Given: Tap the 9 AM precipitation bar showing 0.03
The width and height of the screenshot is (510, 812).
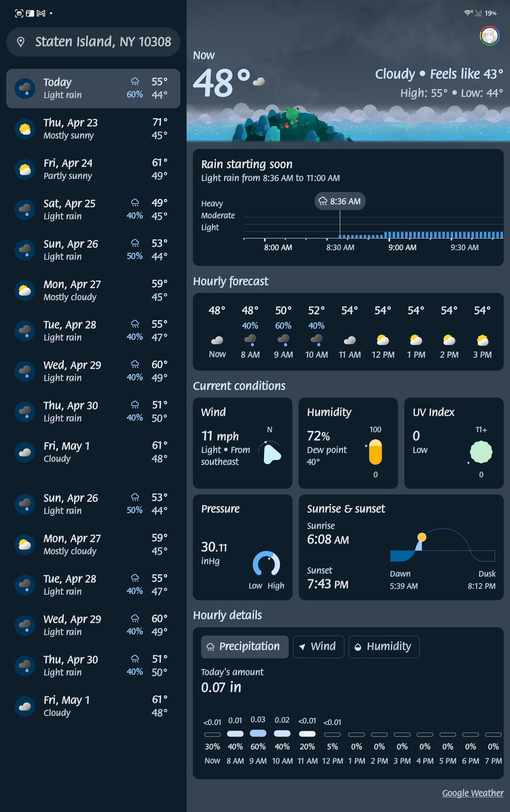Looking at the screenshot, I should point(258,733).
